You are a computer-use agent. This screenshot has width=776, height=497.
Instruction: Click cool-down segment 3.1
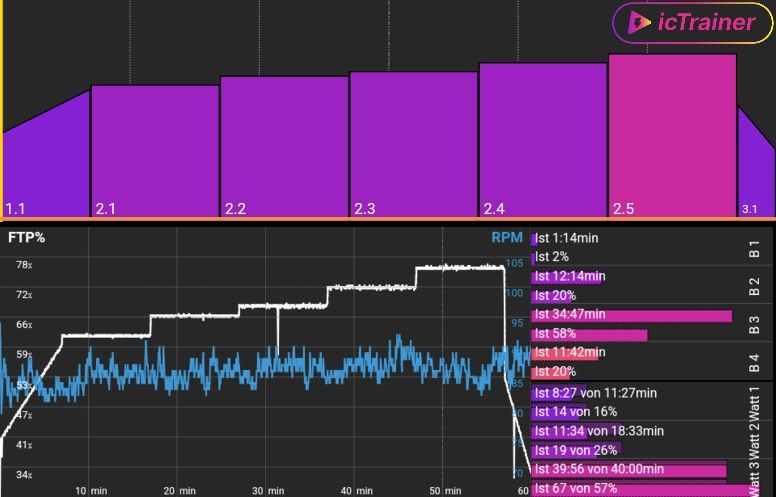tap(757, 170)
